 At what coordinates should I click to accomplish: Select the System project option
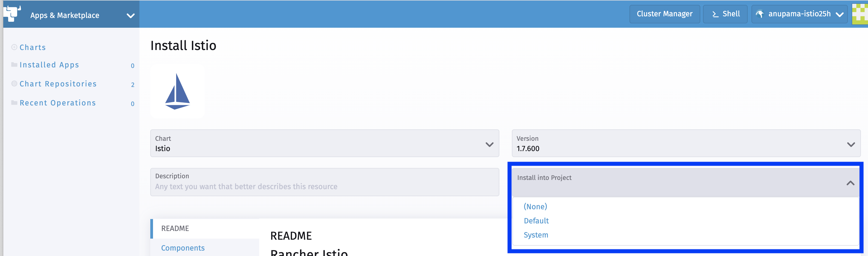click(x=536, y=235)
